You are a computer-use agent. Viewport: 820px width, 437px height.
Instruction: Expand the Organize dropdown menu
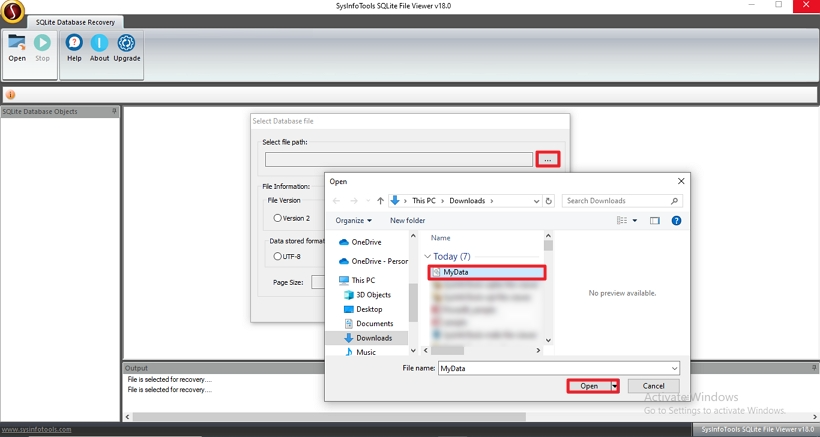[x=354, y=220]
